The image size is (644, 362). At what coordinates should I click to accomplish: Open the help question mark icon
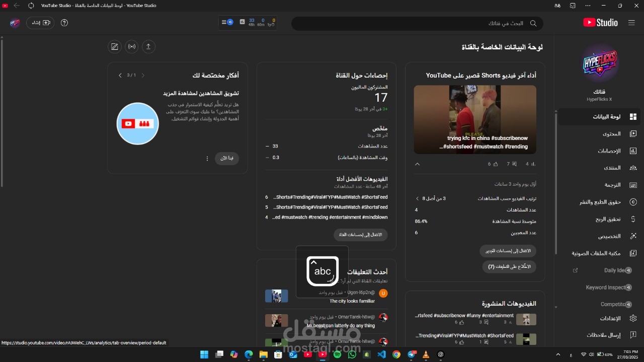(x=64, y=23)
